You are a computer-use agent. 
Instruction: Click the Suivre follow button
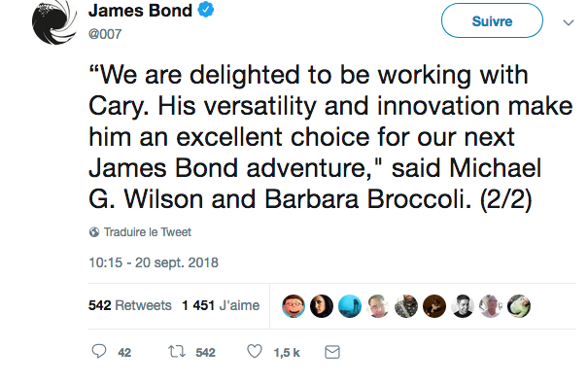pos(492,20)
